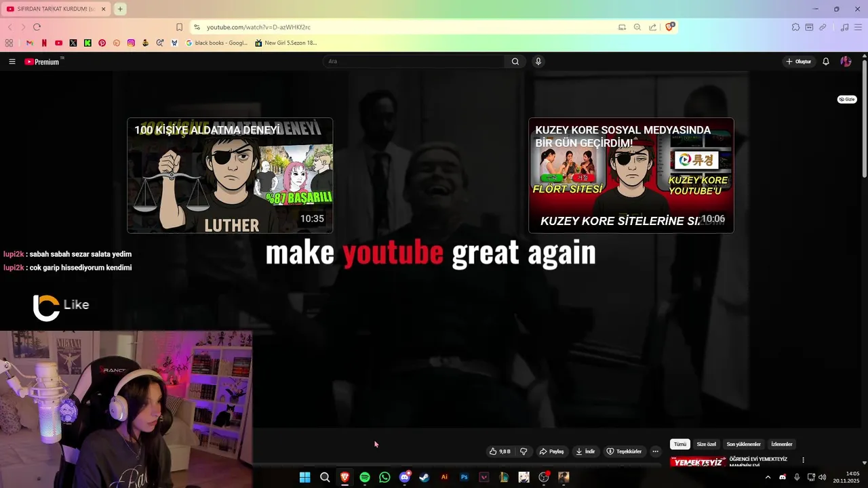Open the Brave Shields lion icon

[669, 27]
